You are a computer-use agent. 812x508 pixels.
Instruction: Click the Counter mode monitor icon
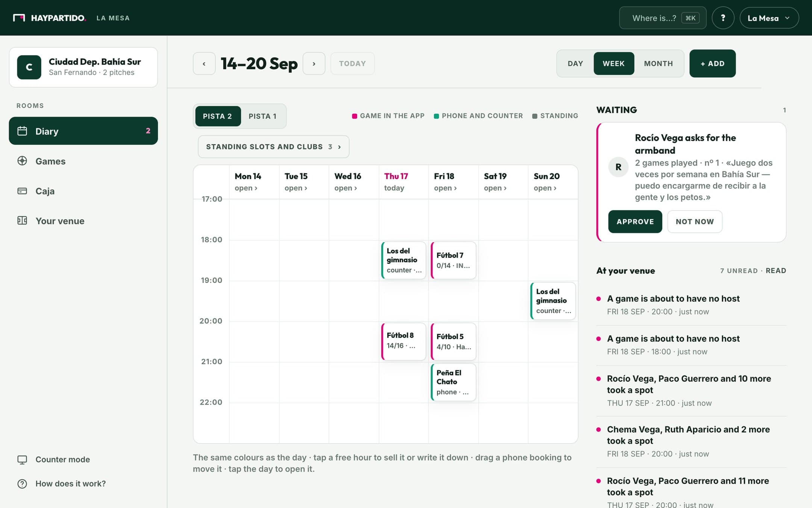coord(22,459)
